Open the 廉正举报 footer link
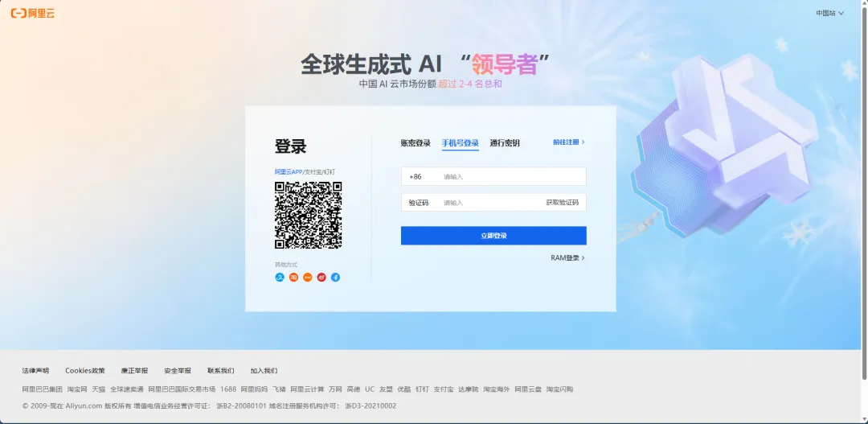Image resolution: width=868 pixels, height=424 pixels. 134,371
